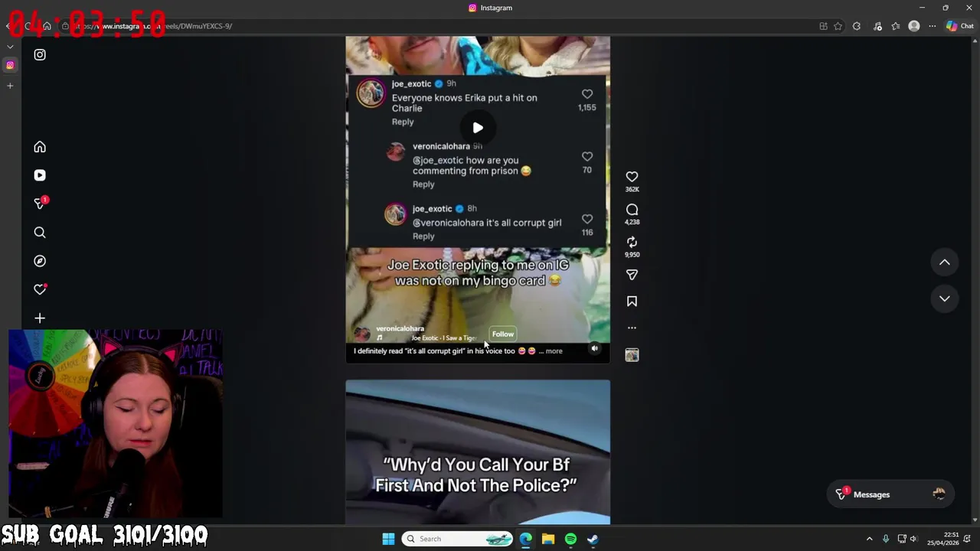Open Steam from taskbar
980x551 pixels.
click(593, 539)
